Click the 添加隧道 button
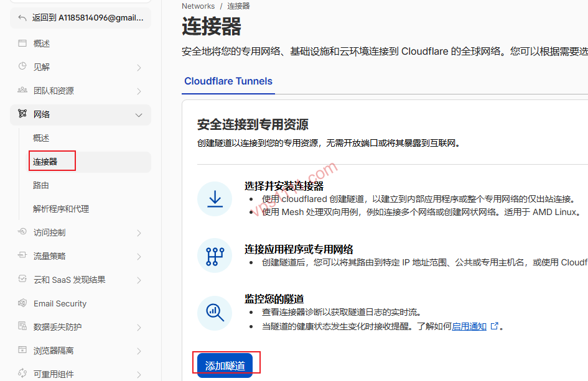588x381 pixels. [225, 365]
